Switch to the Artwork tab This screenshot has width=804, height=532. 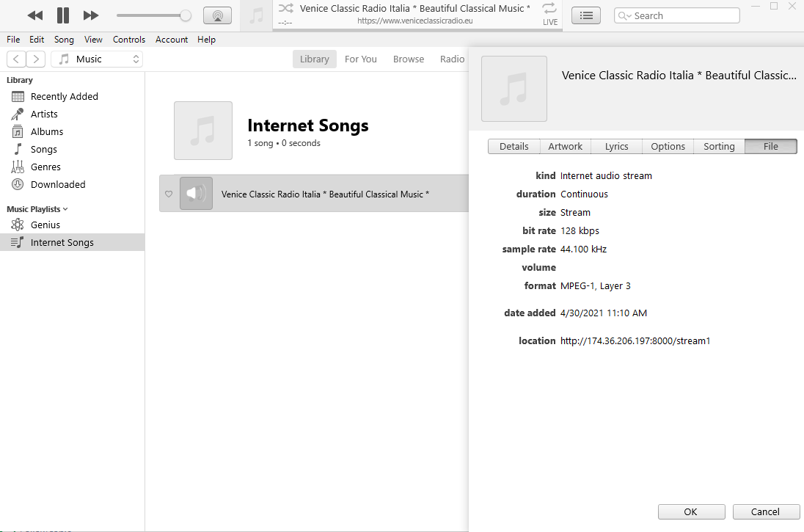[x=565, y=146]
